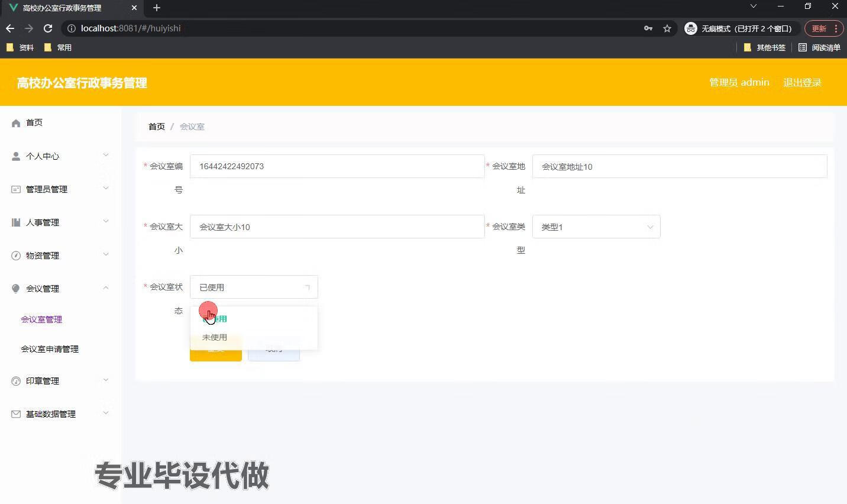Open 其他书签 folder
The height and width of the screenshot is (504, 847).
point(764,48)
